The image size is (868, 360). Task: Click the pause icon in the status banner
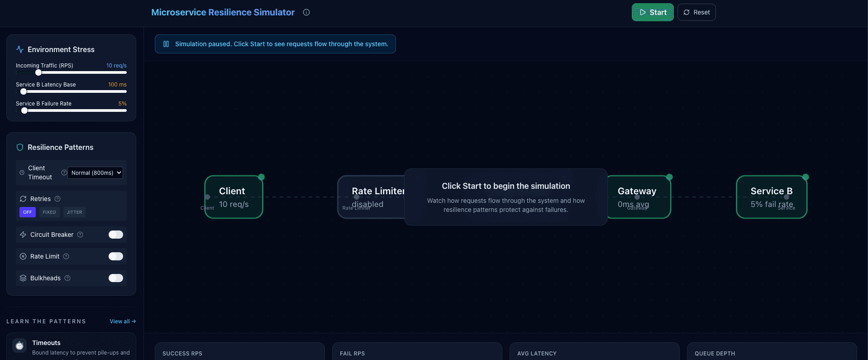166,44
